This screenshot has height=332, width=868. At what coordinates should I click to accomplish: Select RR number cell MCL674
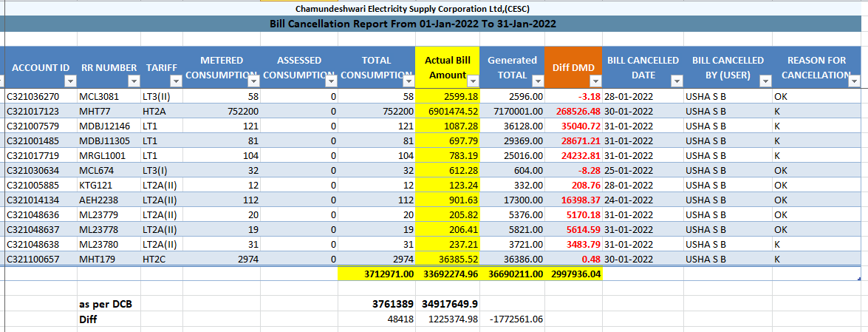click(109, 170)
